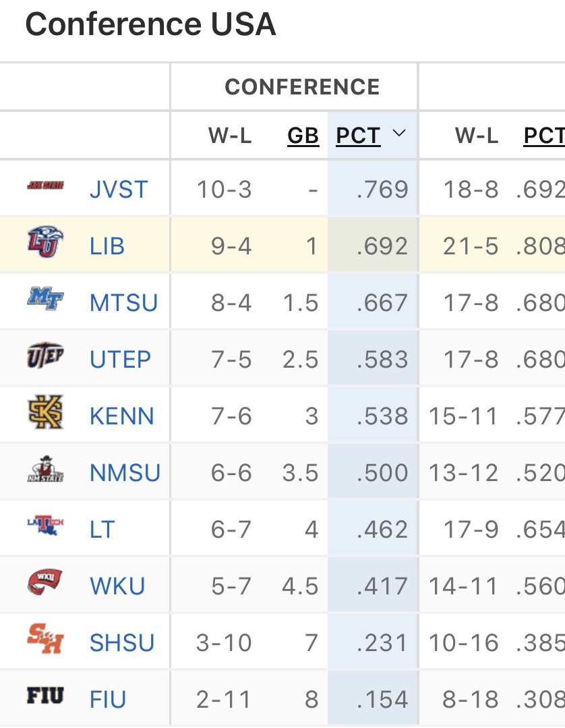Toggle sort arrow beside conference PCT
This screenshot has width=565, height=728.
click(399, 134)
